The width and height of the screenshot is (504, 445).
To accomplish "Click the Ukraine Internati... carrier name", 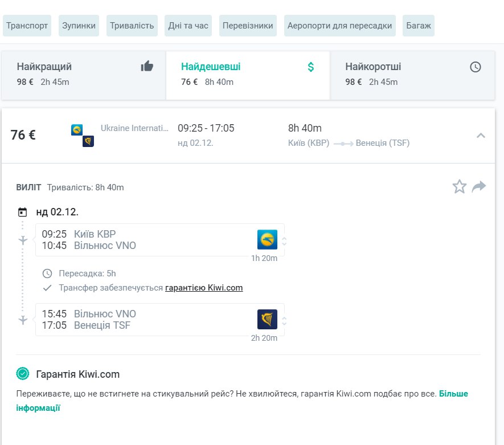I will (x=134, y=128).
